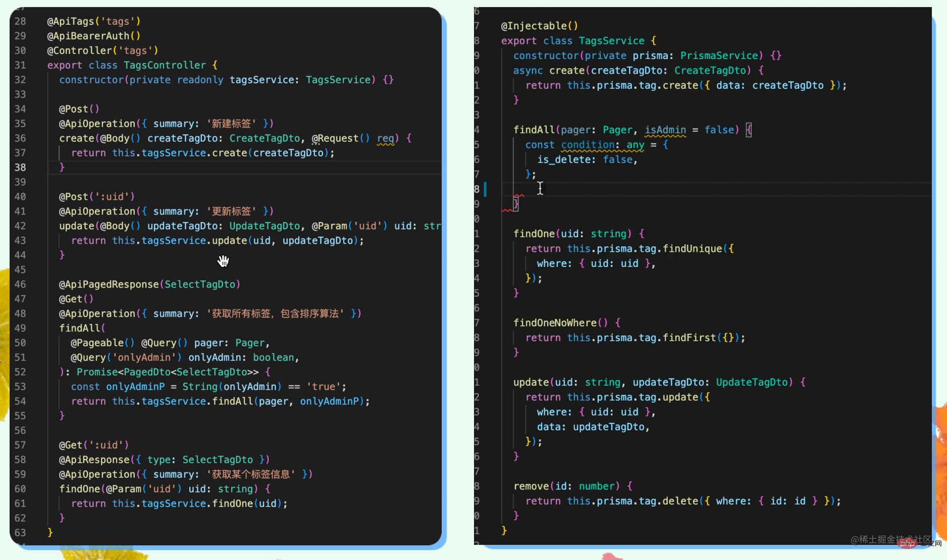947x560 pixels.
Task: Click the findOneNoWhere method name
Action: point(555,323)
